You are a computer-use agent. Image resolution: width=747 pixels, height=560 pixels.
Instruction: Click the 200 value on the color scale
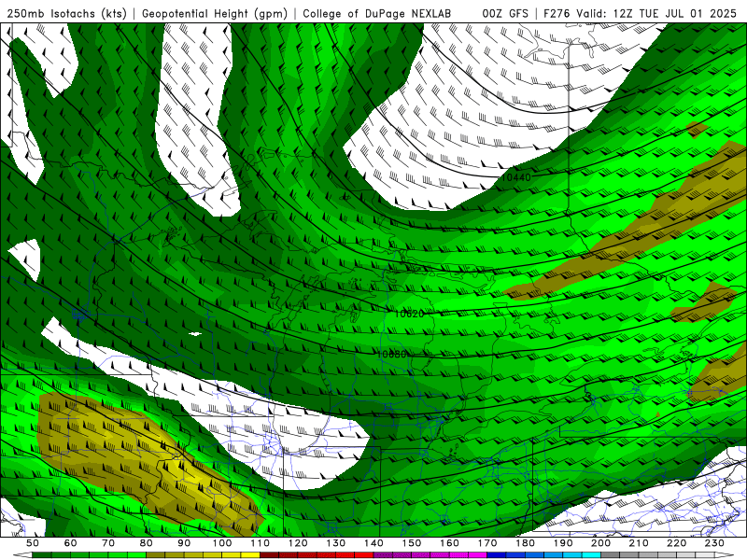(601, 543)
